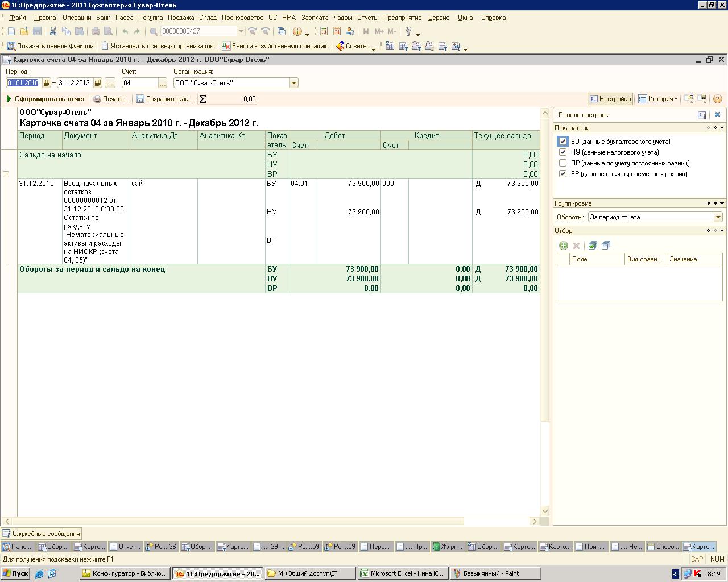Open the Зарплата menu
This screenshot has width=728, height=582.
click(315, 18)
